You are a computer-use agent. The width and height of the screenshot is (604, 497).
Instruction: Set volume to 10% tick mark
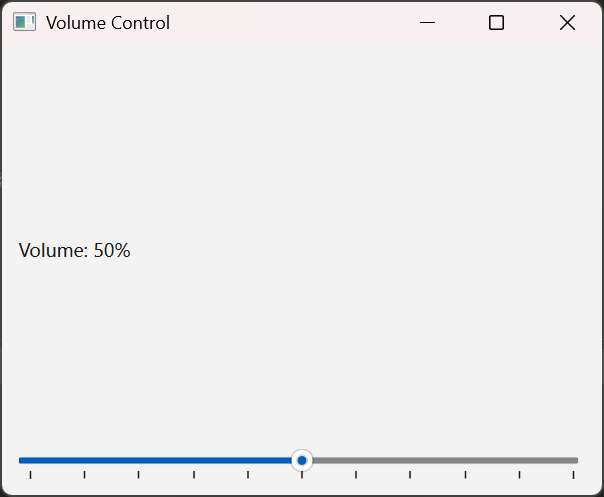(84, 475)
